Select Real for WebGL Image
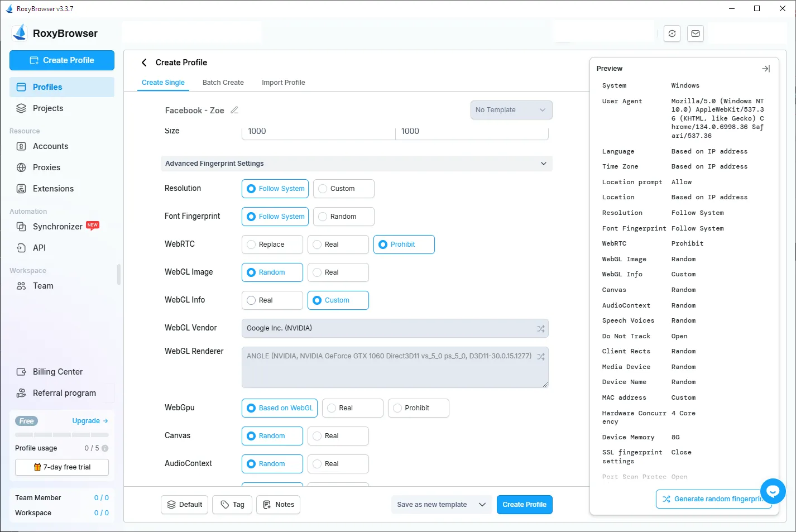The height and width of the screenshot is (532, 796). tap(338, 272)
